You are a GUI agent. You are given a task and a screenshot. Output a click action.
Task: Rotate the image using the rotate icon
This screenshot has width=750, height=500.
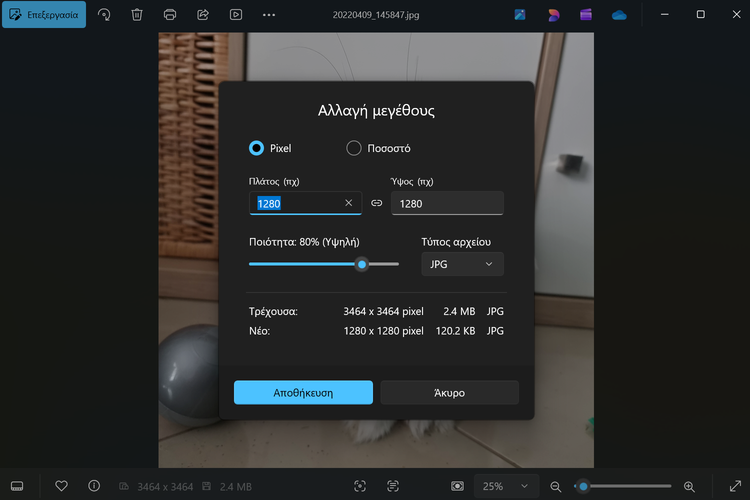pos(104,15)
